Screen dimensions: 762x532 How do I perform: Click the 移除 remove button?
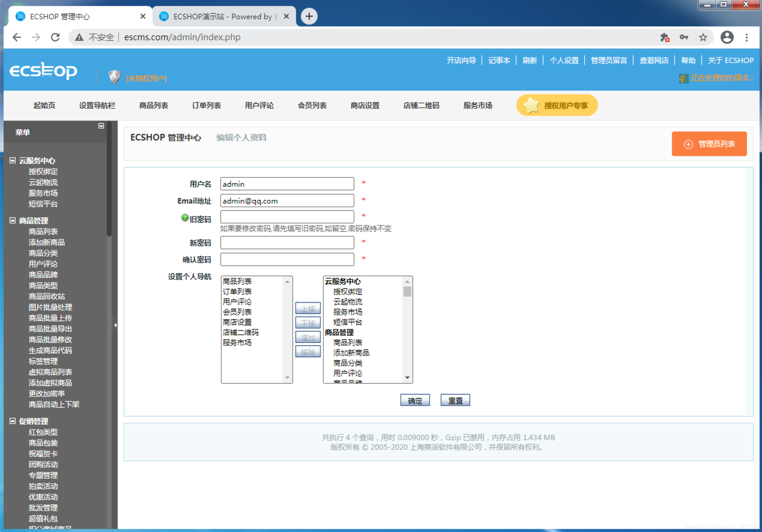point(308,352)
